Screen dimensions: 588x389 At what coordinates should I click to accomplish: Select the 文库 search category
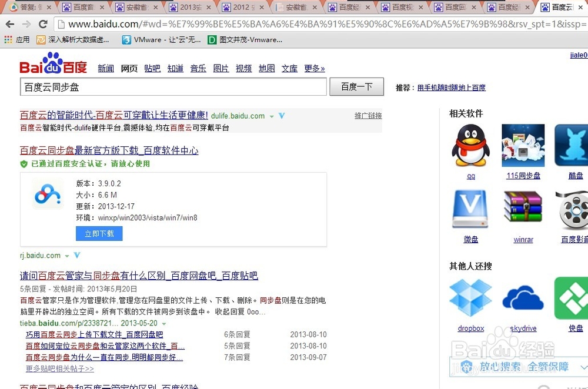click(289, 68)
